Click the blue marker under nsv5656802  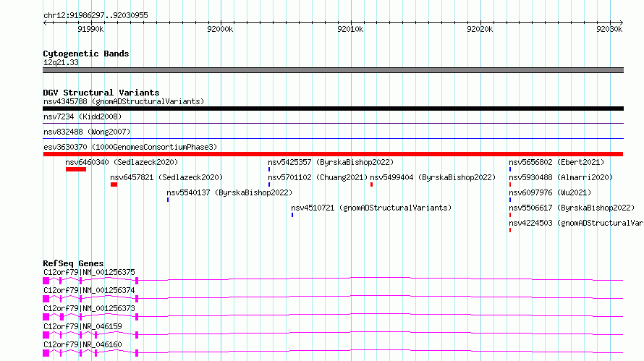point(510,169)
